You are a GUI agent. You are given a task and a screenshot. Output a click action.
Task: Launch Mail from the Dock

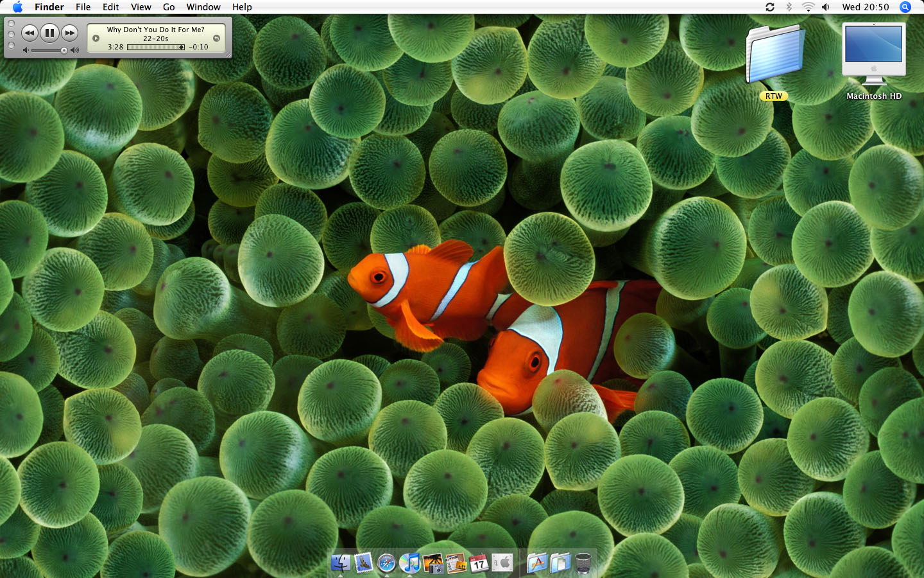click(364, 563)
